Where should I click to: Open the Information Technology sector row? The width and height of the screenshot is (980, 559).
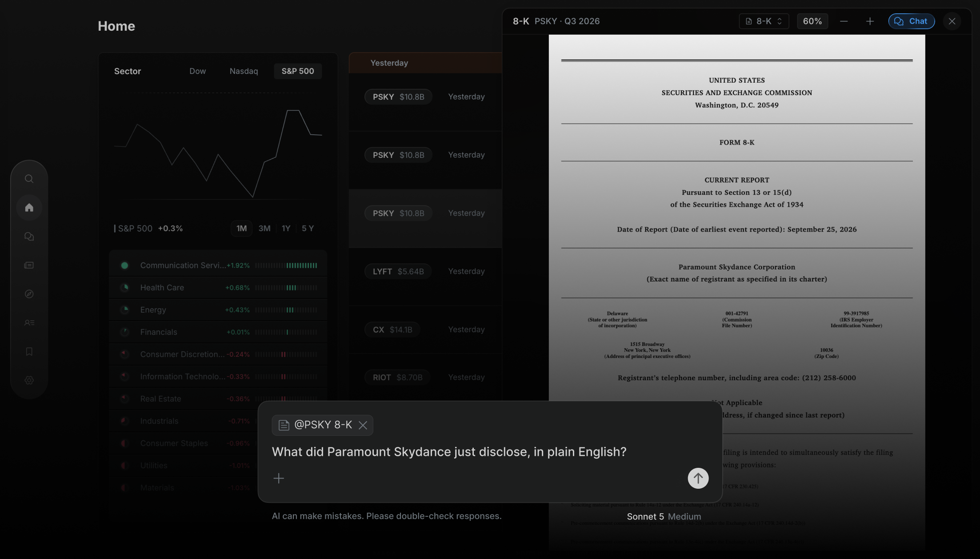(x=218, y=377)
